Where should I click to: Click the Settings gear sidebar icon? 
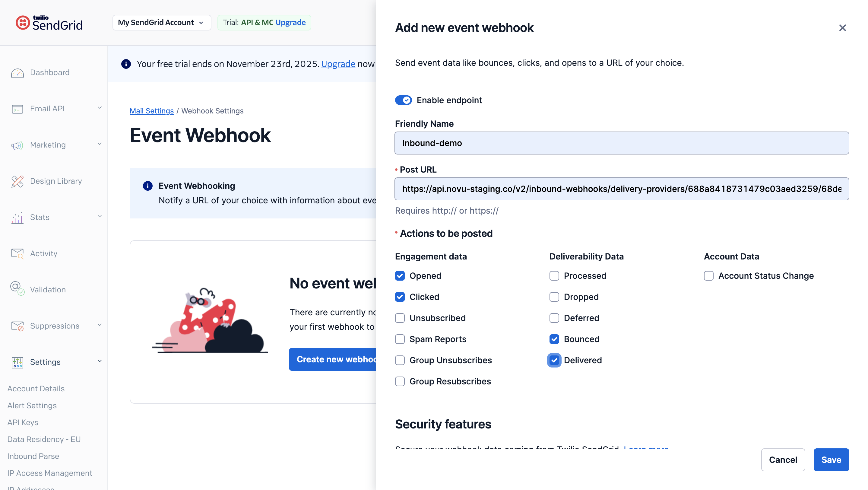(17, 362)
